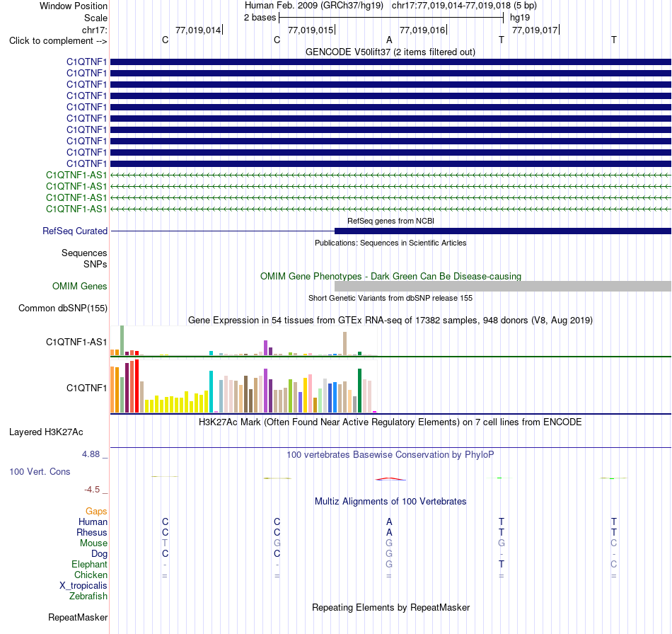Viewport: 672px width, 634px height.
Task: Select the Scale label
Action: [95, 18]
